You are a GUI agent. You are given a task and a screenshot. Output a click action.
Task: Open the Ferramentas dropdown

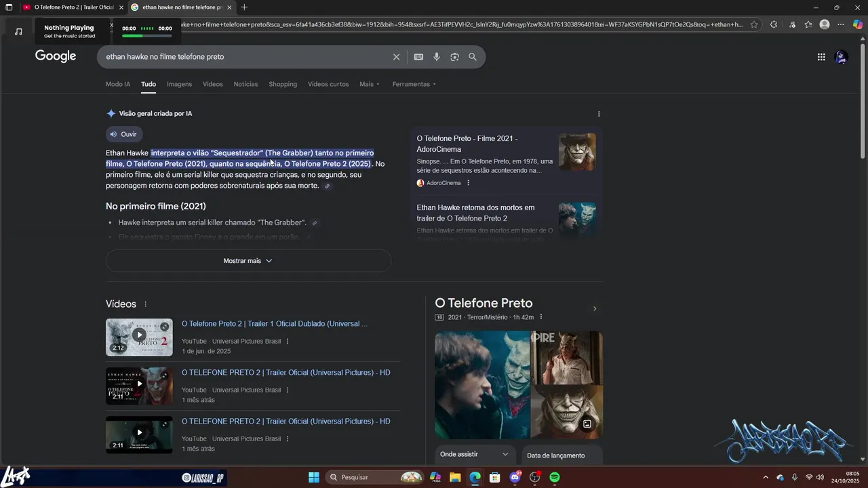point(414,84)
